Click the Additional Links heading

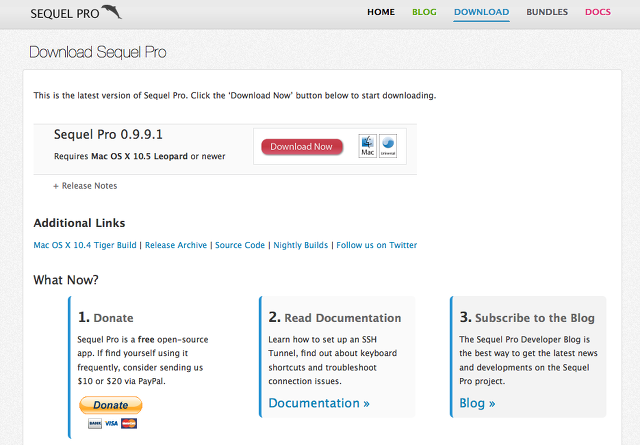[x=79, y=223]
